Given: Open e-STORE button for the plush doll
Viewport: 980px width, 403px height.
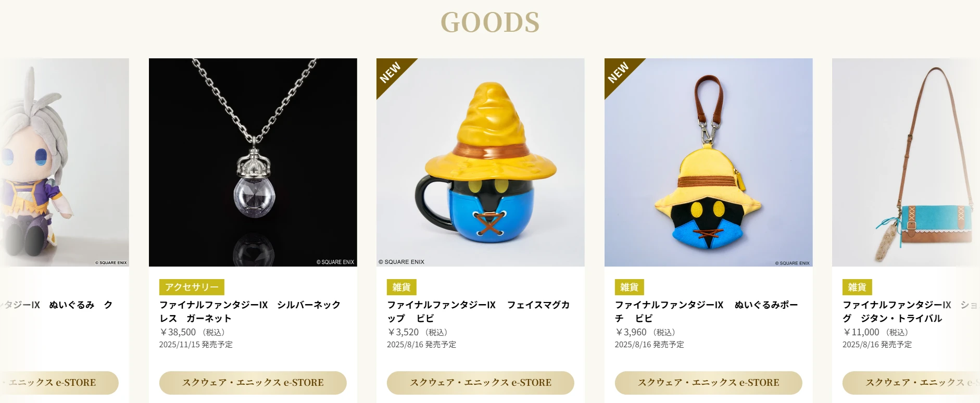Looking at the screenshot, I should [59, 383].
